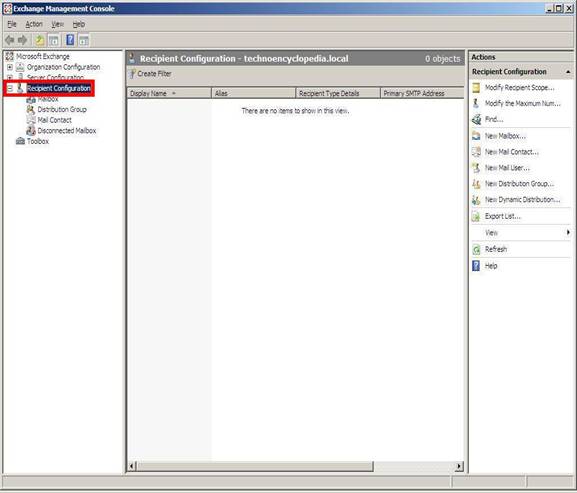Viewport: 577px width, 493px height.
Task: Click the Find action
Action: click(494, 119)
